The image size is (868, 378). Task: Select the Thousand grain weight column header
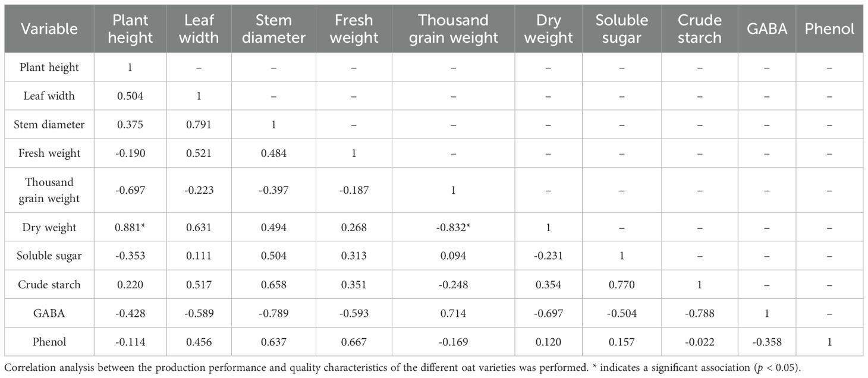tap(453, 29)
